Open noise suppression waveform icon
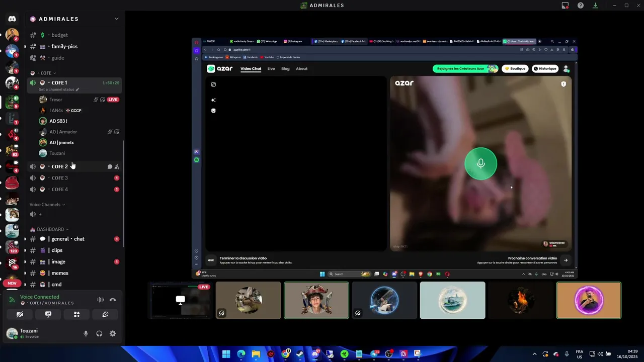This screenshot has width=644, height=362. tap(101, 300)
